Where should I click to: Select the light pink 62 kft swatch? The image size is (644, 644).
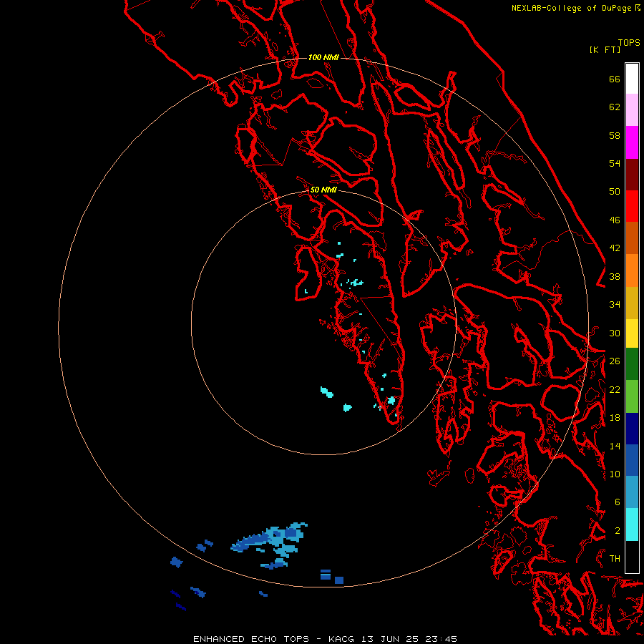pos(632,110)
